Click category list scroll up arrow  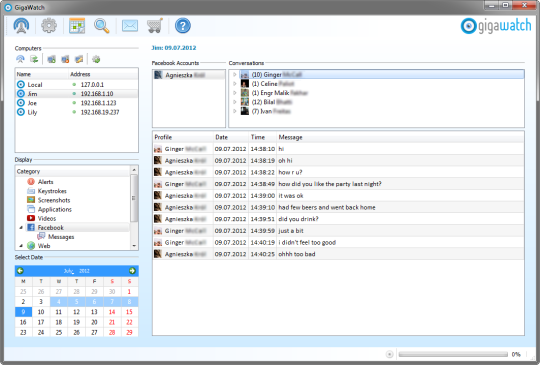134,170
